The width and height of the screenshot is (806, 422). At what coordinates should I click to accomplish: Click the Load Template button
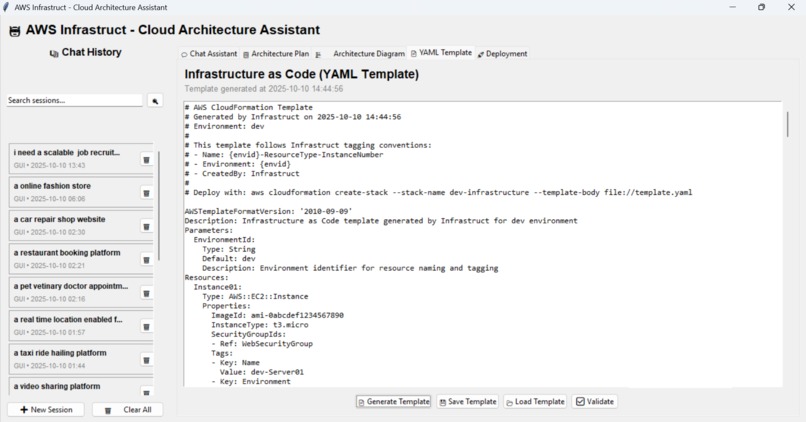tap(535, 401)
